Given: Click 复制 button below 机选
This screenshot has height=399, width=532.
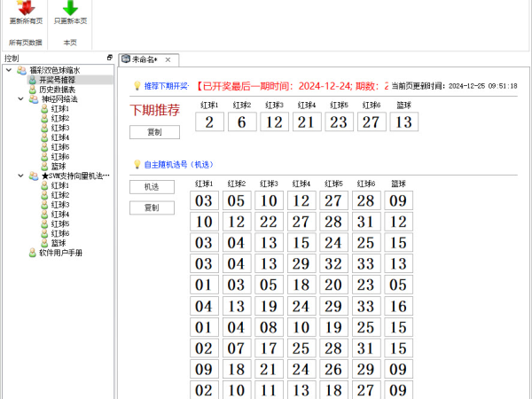Looking at the screenshot, I should (x=152, y=207).
